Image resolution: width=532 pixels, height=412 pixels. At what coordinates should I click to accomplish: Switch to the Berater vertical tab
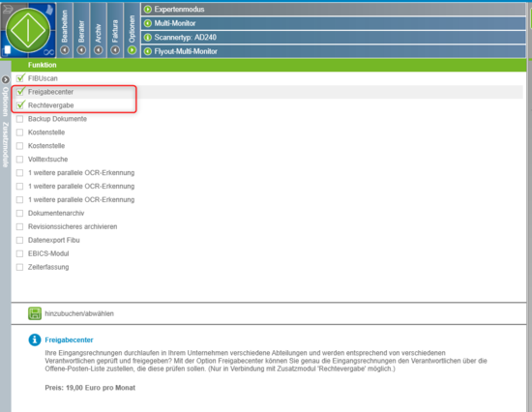tap(81, 31)
